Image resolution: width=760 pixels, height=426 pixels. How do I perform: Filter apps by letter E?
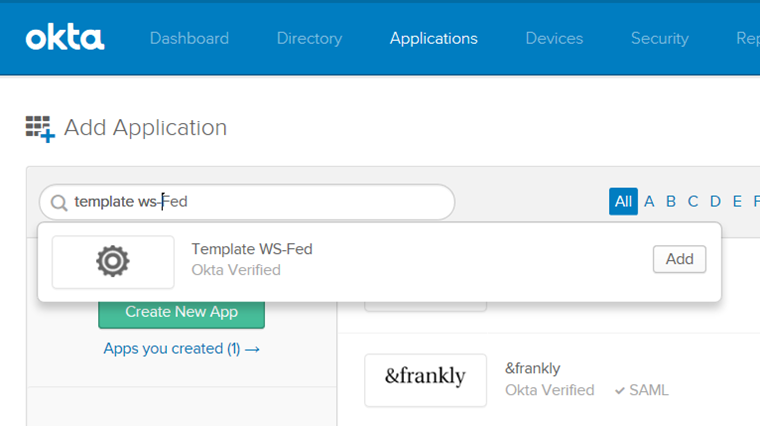[x=737, y=202]
